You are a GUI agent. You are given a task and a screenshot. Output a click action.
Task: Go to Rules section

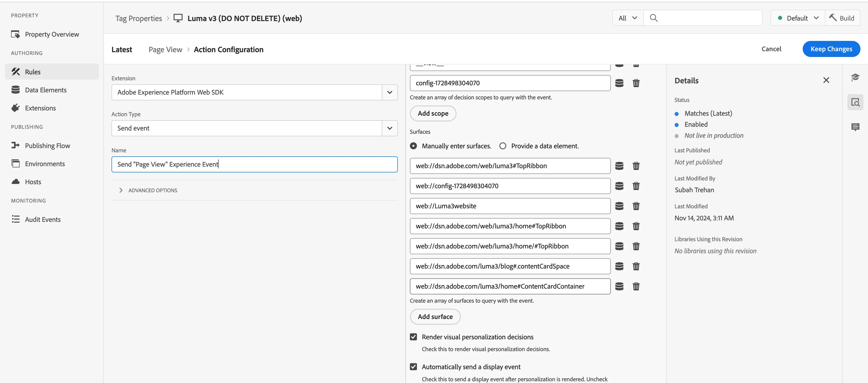coord(51,72)
